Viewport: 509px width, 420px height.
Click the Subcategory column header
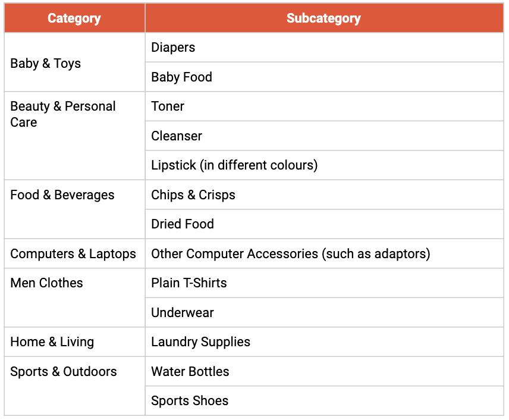click(x=323, y=18)
